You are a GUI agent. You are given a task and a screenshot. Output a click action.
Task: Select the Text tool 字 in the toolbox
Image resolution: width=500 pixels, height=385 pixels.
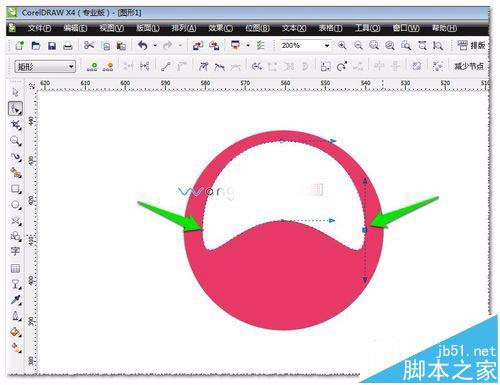pyautogui.click(x=15, y=252)
